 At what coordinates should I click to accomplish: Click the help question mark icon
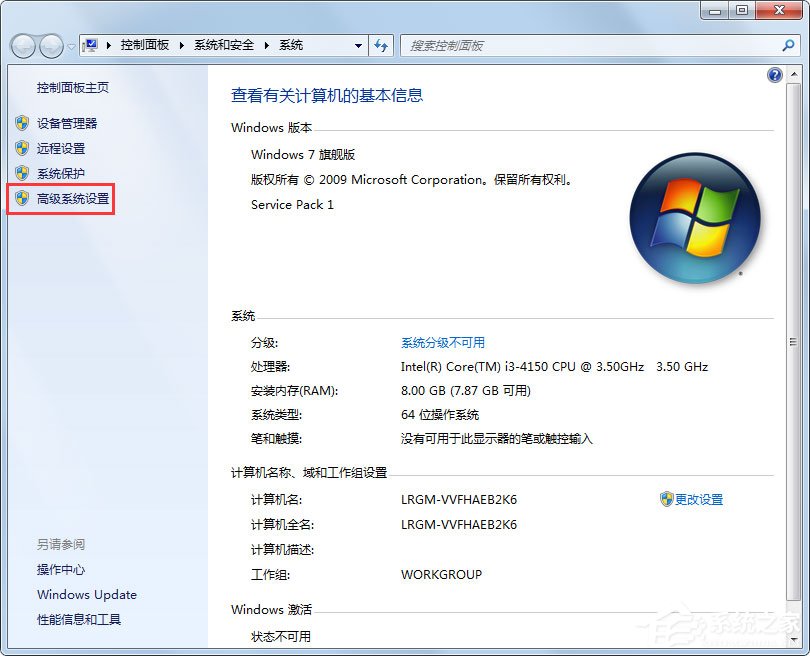(x=774, y=75)
